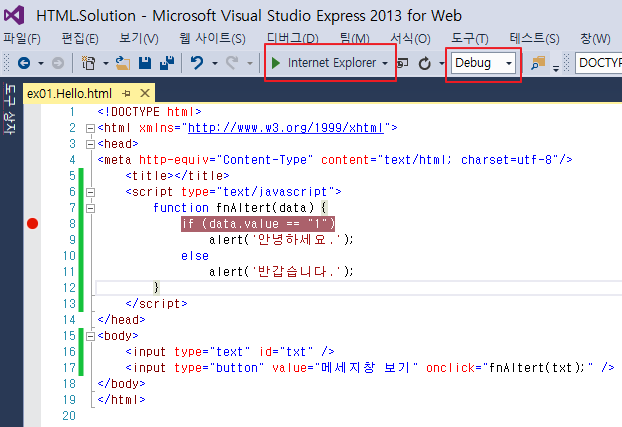Click the Internet Explorer start button label
The height and width of the screenshot is (427, 622).
[x=332, y=63]
